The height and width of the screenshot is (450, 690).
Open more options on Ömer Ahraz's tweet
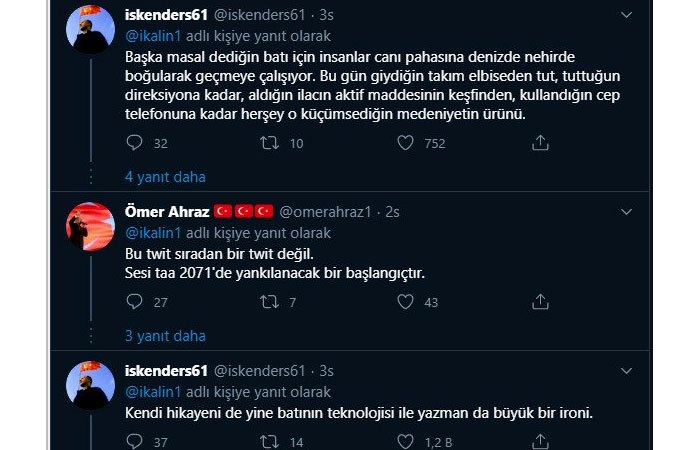(626, 212)
